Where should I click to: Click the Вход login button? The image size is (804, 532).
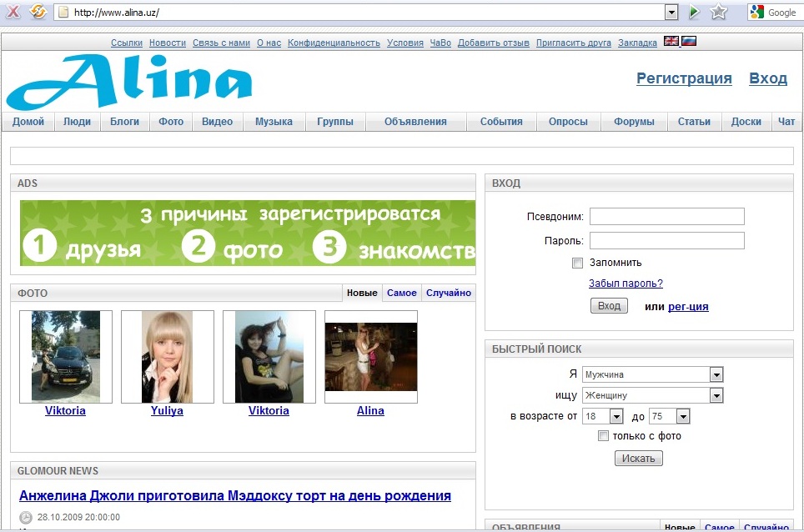(x=609, y=305)
